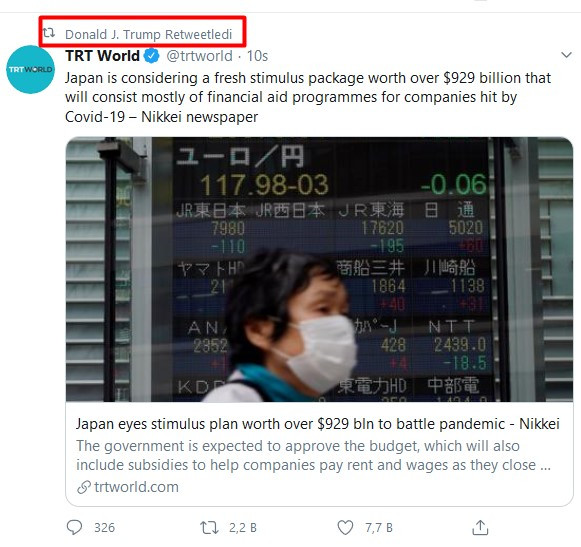
Task: Click the blue verified badge
Action: [x=152, y=56]
